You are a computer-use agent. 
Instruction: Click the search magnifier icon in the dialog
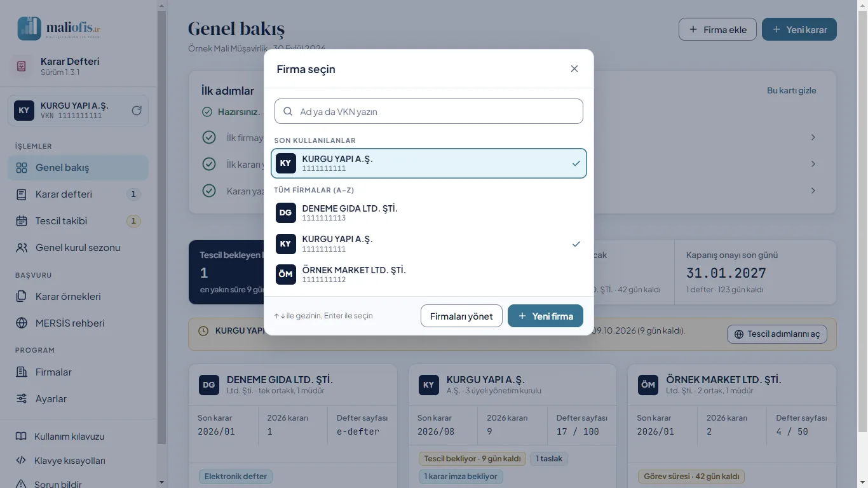288,111
